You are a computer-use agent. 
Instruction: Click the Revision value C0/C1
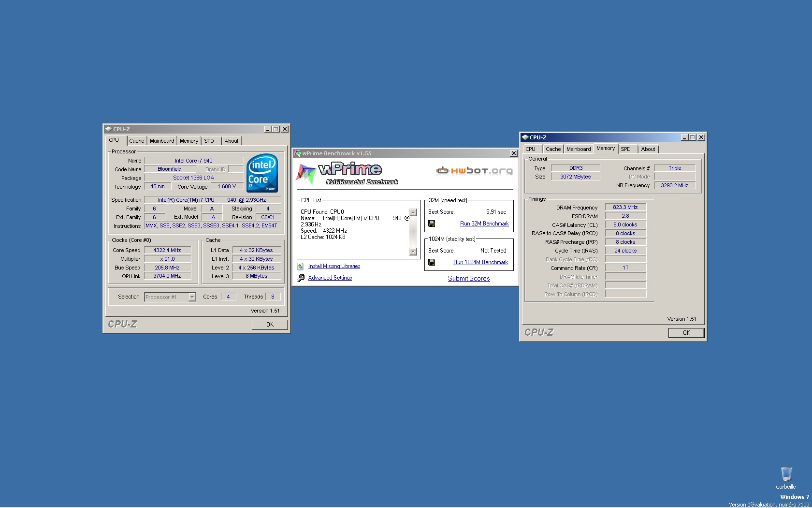(x=268, y=217)
